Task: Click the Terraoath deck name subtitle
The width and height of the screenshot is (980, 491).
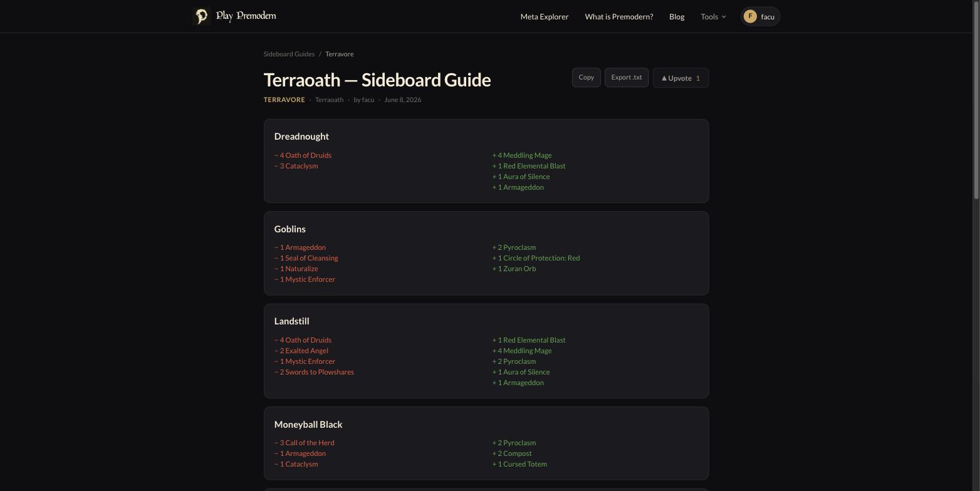Action: (x=329, y=100)
